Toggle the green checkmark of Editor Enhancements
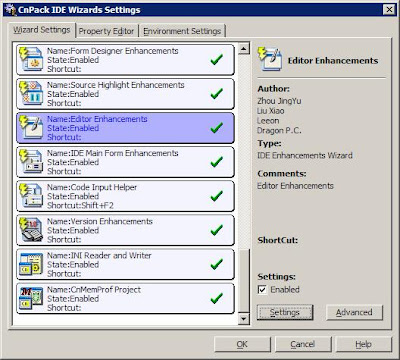 point(217,128)
